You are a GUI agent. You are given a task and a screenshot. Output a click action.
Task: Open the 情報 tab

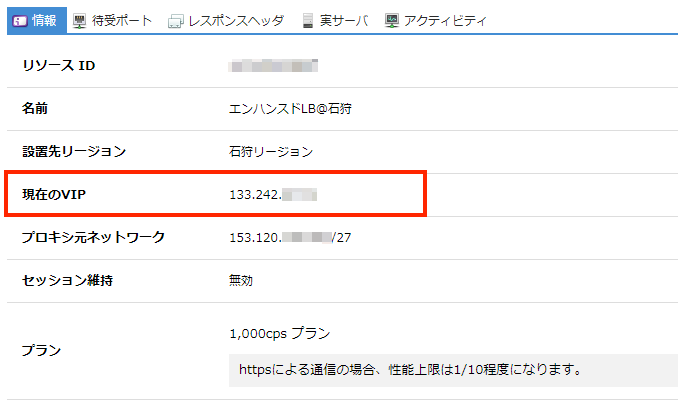pyautogui.click(x=37, y=20)
